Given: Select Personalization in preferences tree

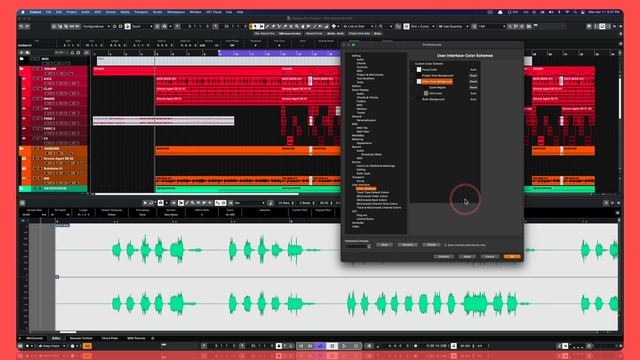Looking at the screenshot, I should (366, 120).
